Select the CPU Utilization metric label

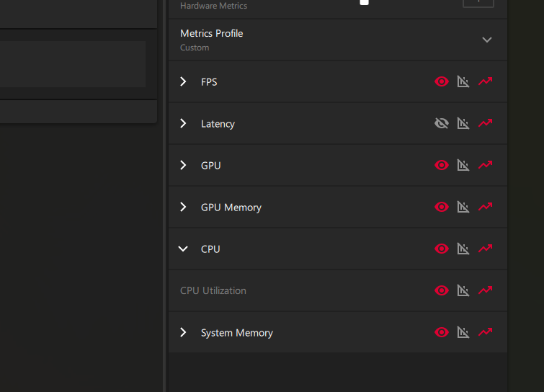(213, 290)
